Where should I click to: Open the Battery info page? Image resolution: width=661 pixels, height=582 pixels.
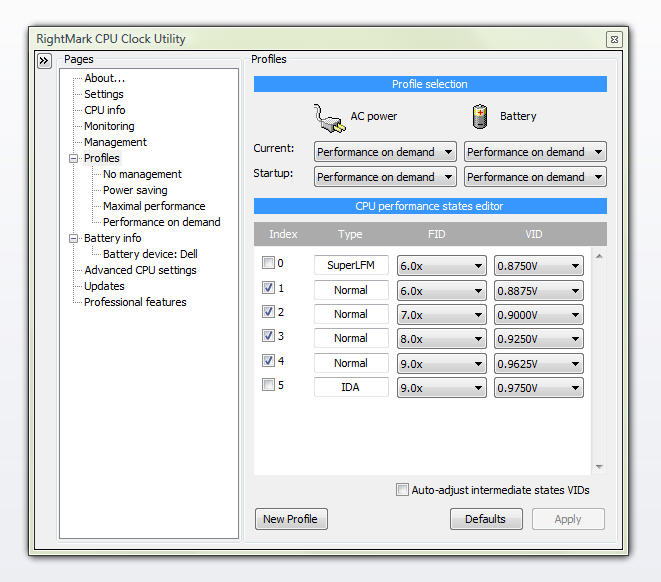(x=113, y=239)
